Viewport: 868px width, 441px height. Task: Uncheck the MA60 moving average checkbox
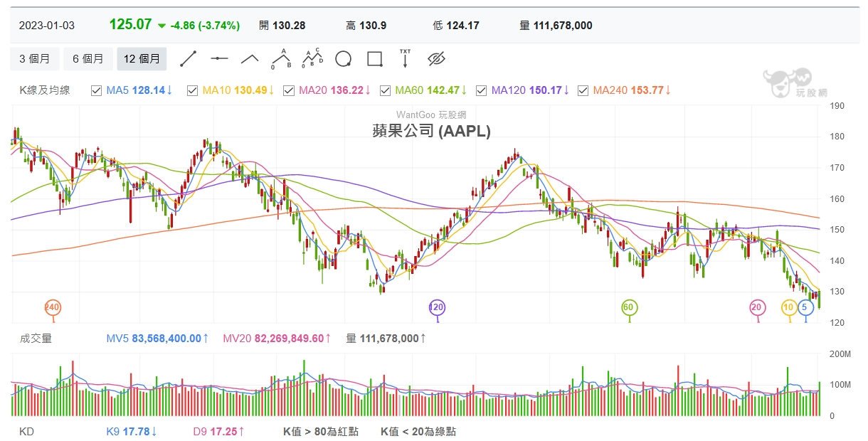pos(385,90)
